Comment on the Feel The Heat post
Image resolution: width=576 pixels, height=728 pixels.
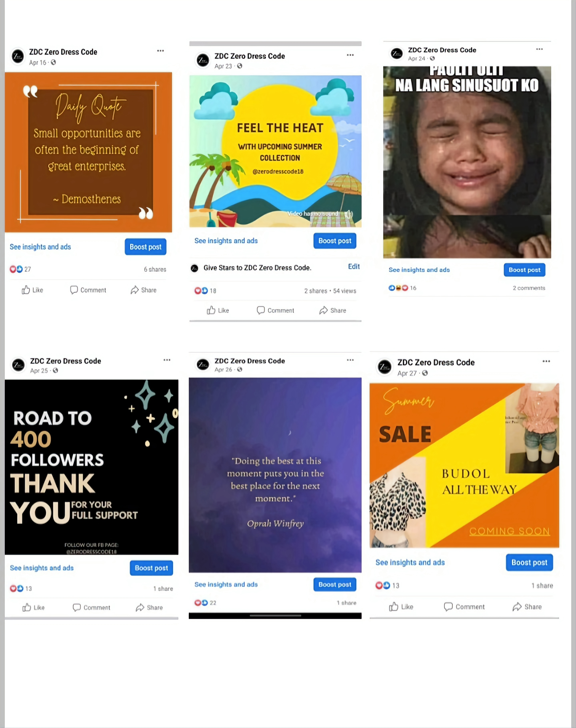(x=276, y=310)
